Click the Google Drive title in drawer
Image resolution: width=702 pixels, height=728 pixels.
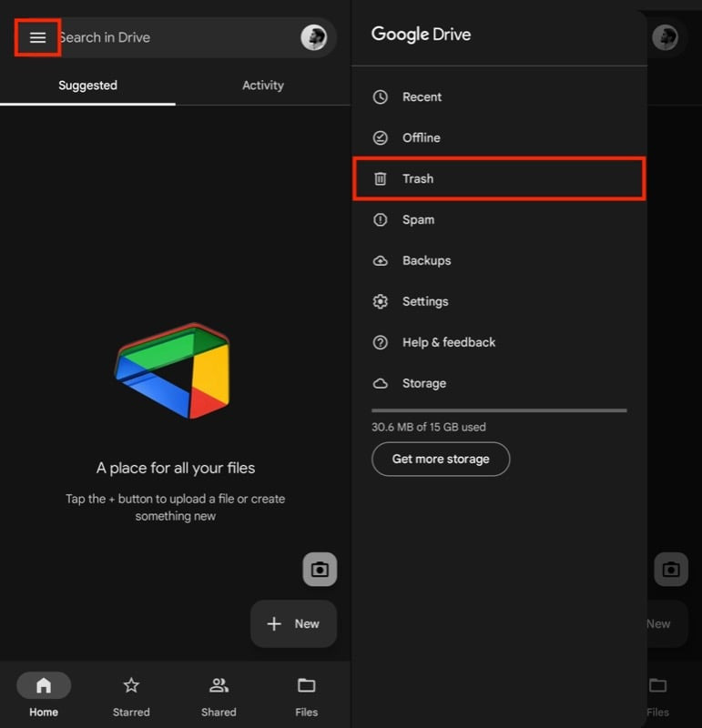tap(421, 35)
